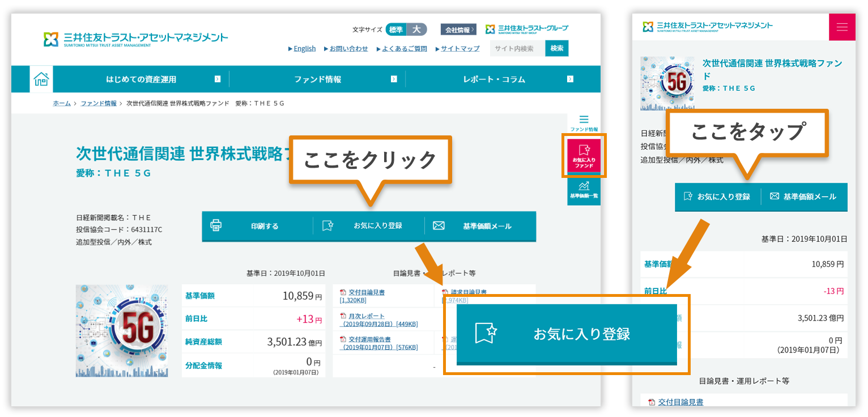Open the ファンド情報 navigation menu
Screen dimensions: 868x417
[317, 79]
